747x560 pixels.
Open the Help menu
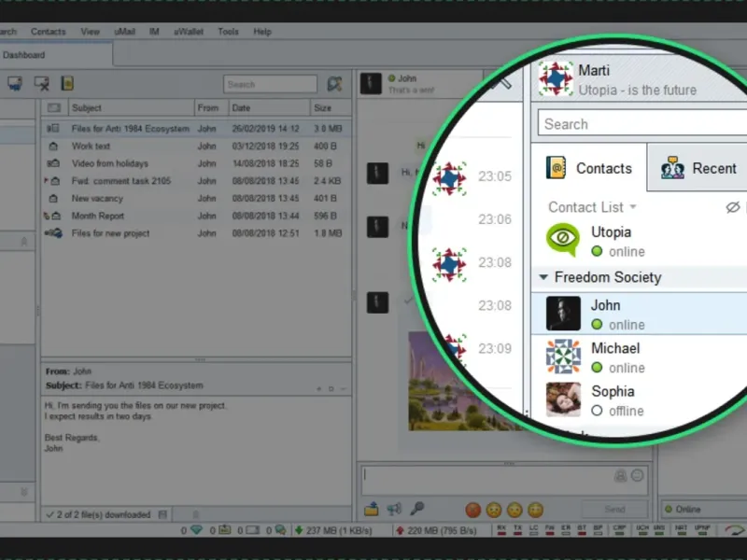(262, 32)
